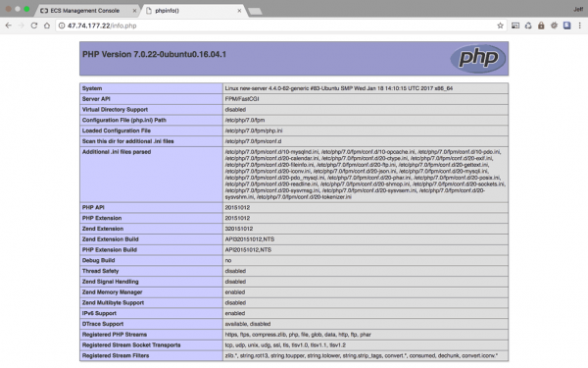
Task: Click the Zend Multibyte Support label
Action: point(113,302)
